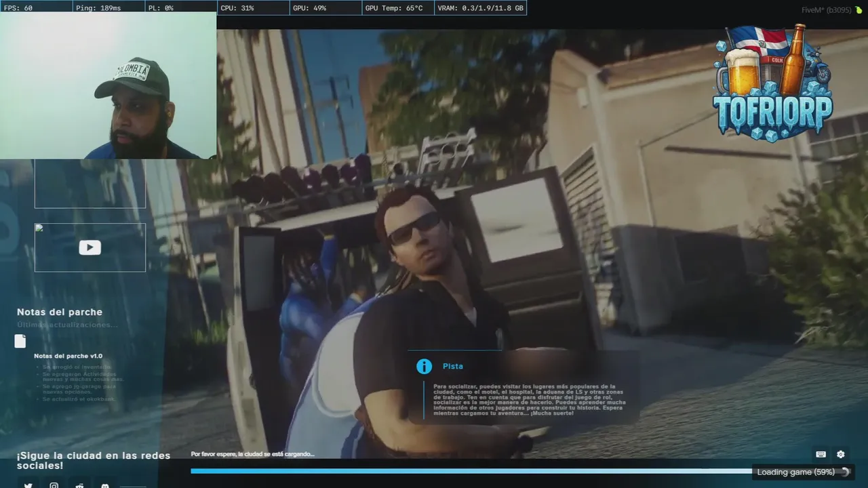Click the 'Se actualizó el okokbaan' note
Image resolution: width=868 pixels, height=488 pixels.
(79, 399)
